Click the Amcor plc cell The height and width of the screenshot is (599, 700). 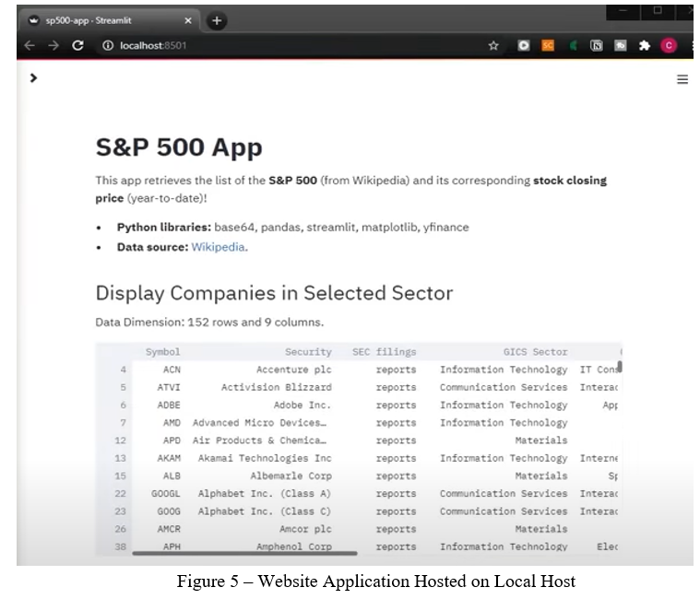[305, 529]
